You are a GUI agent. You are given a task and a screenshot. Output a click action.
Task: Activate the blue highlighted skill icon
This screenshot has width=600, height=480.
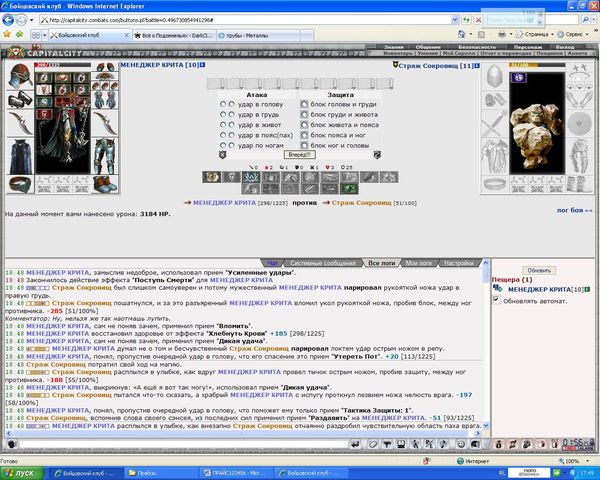[x=251, y=177]
